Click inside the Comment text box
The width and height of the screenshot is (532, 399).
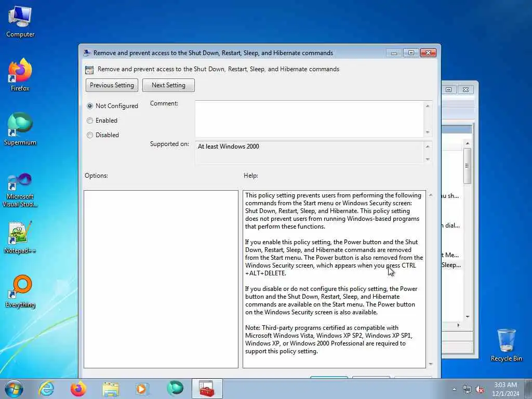pos(309,119)
